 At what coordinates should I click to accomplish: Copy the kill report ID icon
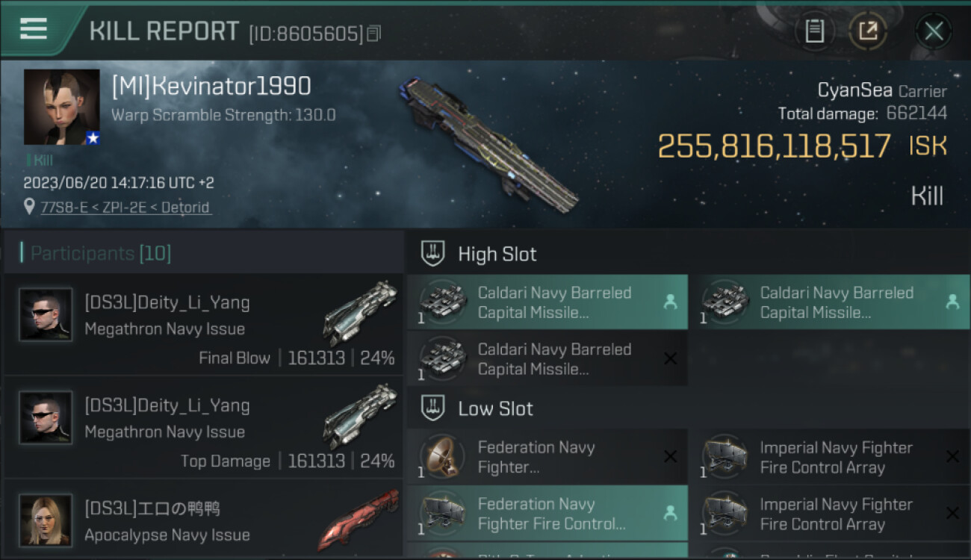(x=374, y=33)
